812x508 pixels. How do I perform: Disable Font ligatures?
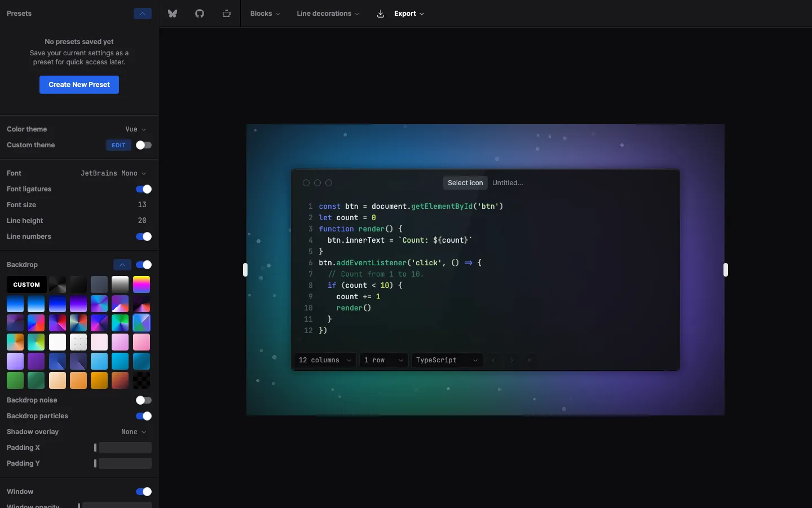pos(144,189)
